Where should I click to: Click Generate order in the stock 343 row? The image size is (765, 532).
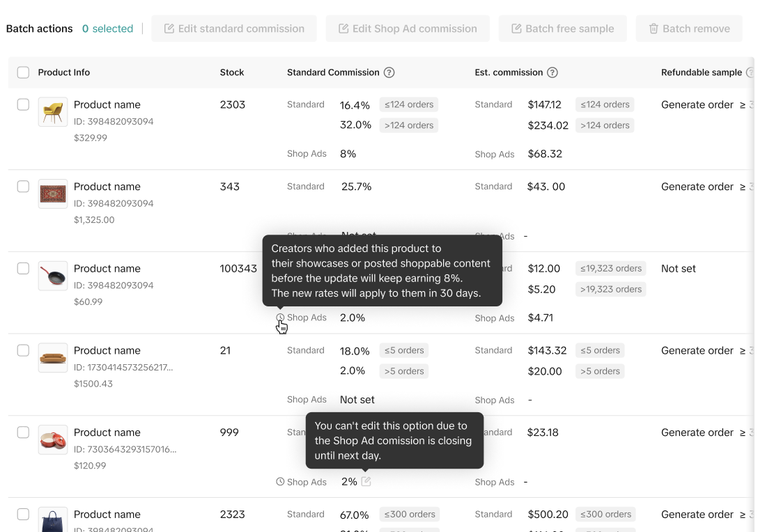[x=697, y=187]
